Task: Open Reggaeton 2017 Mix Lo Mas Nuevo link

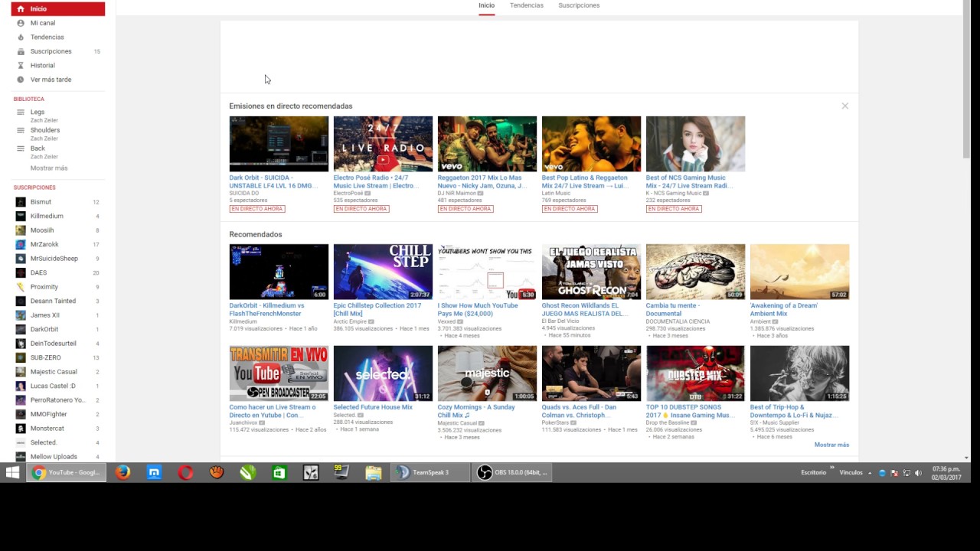Action: 482,181
